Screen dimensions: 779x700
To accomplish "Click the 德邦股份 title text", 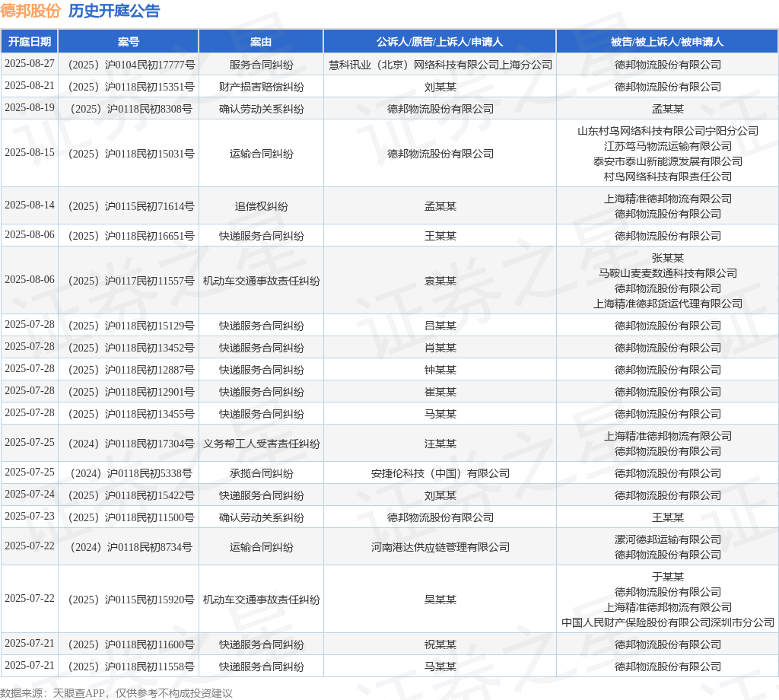I will pos(30,11).
